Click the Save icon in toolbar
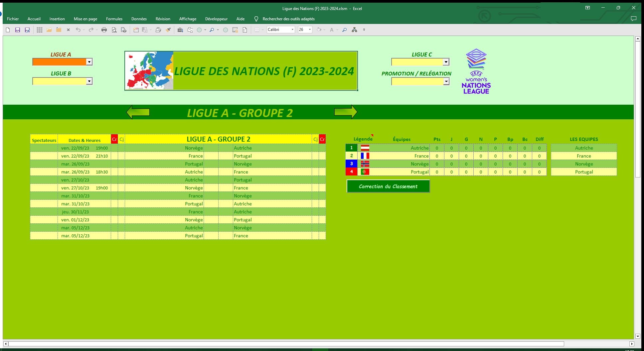The width and height of the screenshot is (644, 351). (x=18, y=30)
